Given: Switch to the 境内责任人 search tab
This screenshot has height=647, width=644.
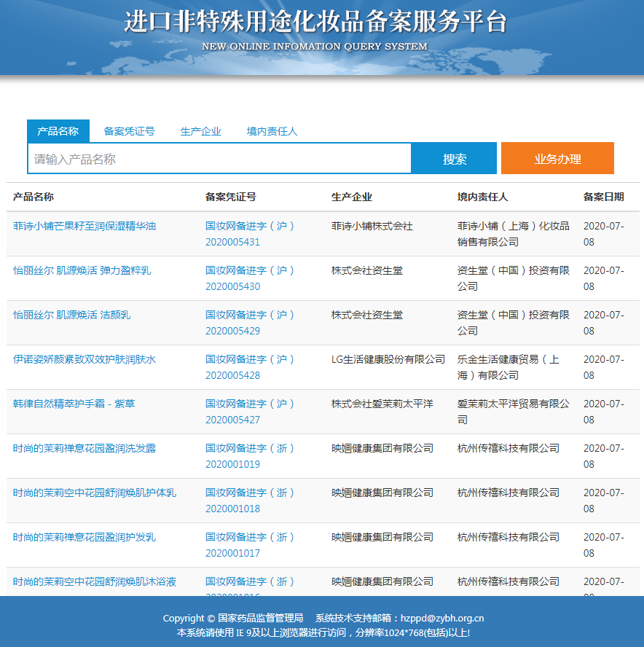Looking at the screenshot, I should tap(272, 131).
